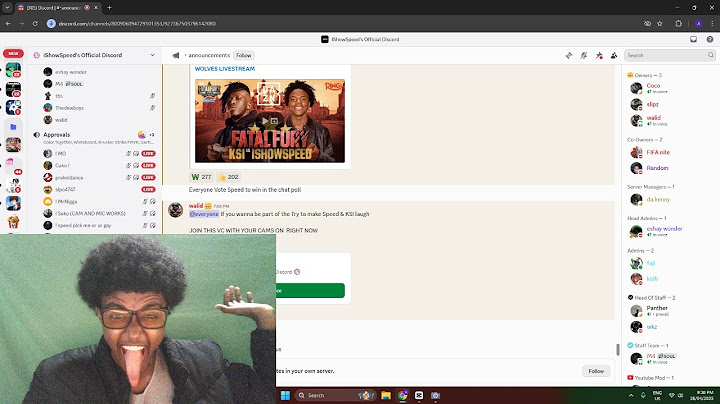The height and width of the screenshot is (404, 720).
Task: Open Chrome from the taskbar
Action: pyautogui.click(x=403, y=395)
